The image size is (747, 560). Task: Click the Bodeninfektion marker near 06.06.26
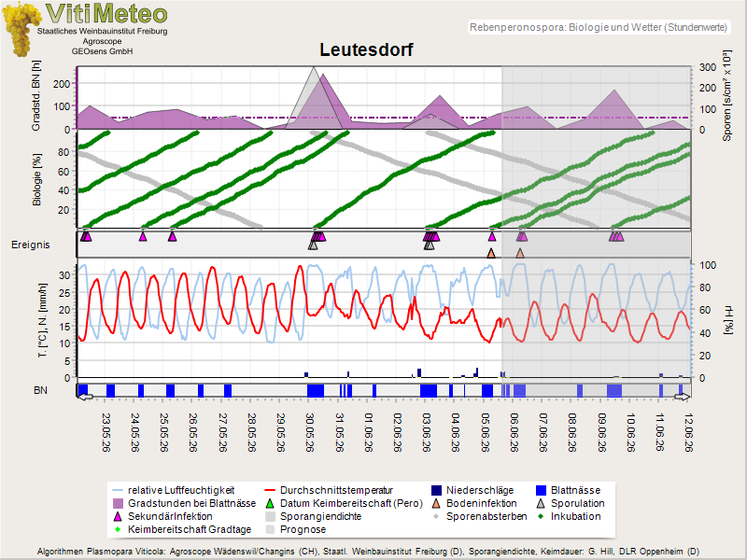520,253
